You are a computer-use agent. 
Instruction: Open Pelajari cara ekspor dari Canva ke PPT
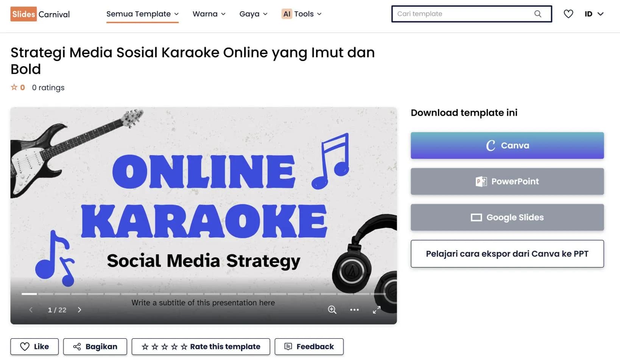point(507,254)
